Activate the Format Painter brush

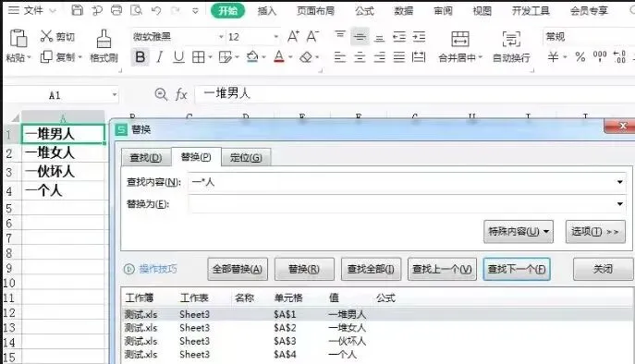tap(104, 40)
